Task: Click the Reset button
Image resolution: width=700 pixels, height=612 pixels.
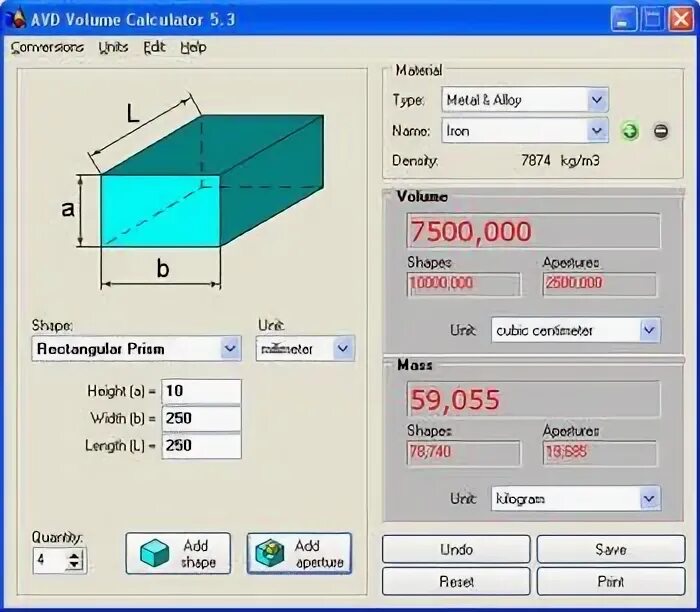Action: click(456, 581)
